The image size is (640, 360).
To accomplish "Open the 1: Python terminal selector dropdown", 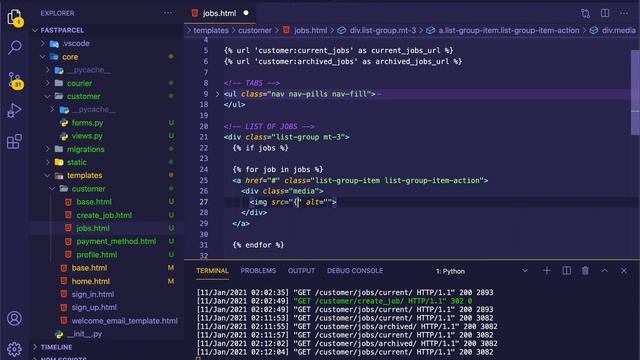I will coord(482,271).
